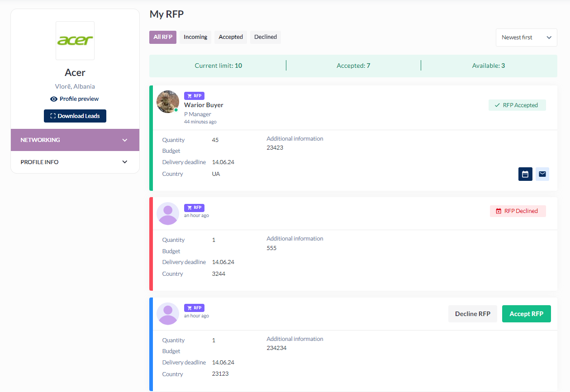Viewport: 570px width, 392px height.
Task: Expand the PROFILE INFO section
Action: (75, 162)
